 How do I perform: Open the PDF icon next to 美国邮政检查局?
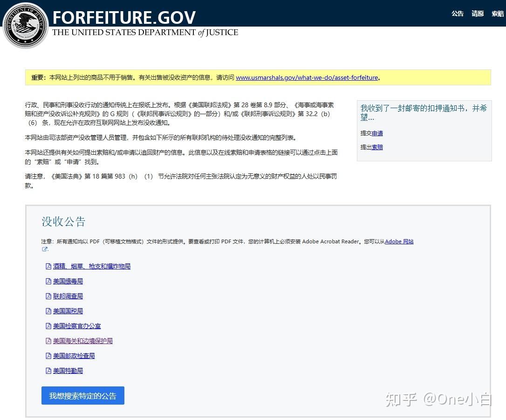click(48, 355)
